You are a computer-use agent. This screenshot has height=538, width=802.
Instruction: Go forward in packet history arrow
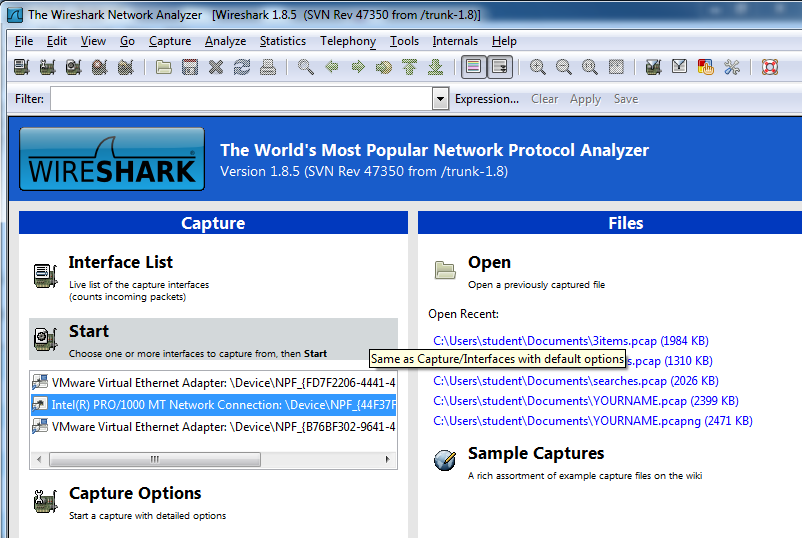point(358,67)
